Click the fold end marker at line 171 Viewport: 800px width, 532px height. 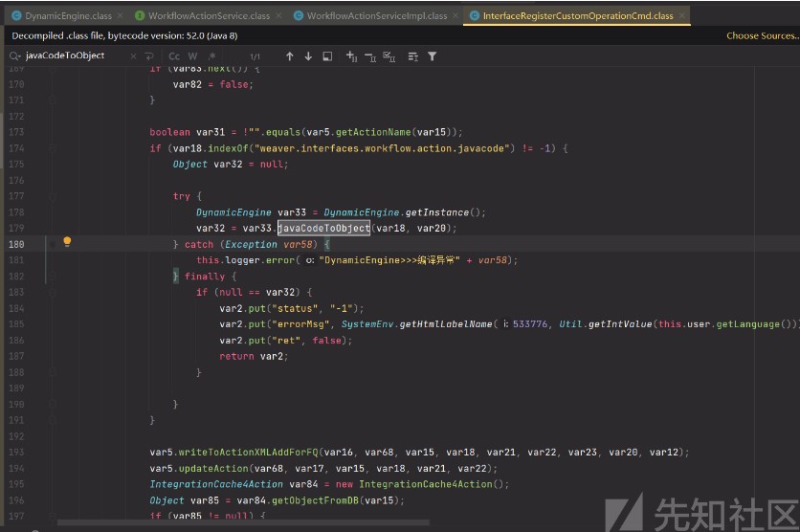(53, 100)
